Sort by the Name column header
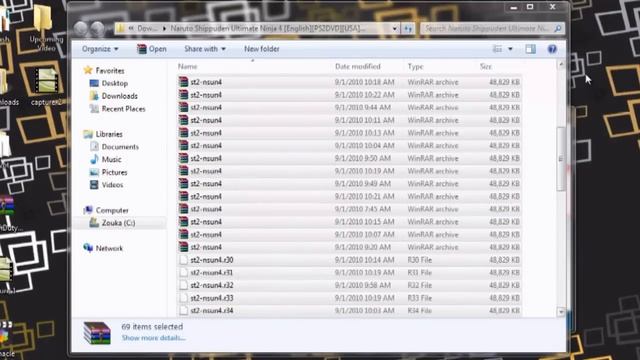The image size is (640, 360). [x=187, y=67]
